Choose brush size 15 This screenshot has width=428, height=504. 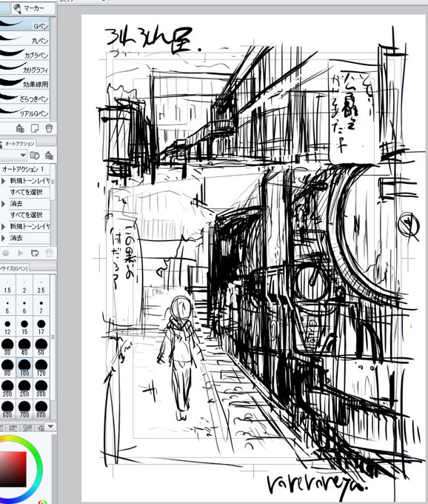(24, 327)
